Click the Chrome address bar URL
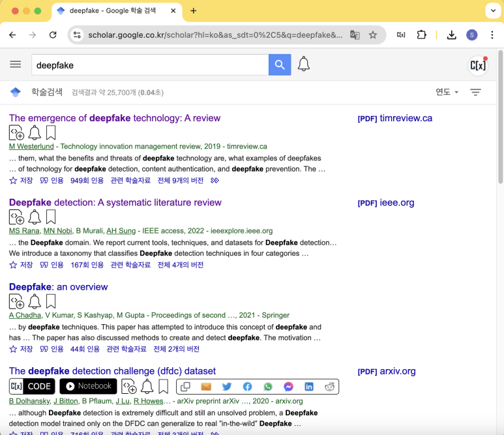This screenshot has height=435, width=504. [215, 35]
